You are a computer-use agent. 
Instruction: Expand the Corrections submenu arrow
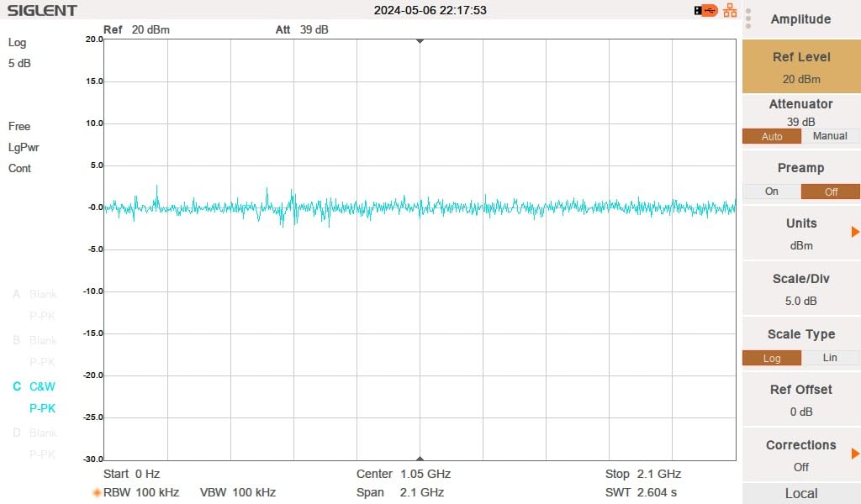[855, 454]
